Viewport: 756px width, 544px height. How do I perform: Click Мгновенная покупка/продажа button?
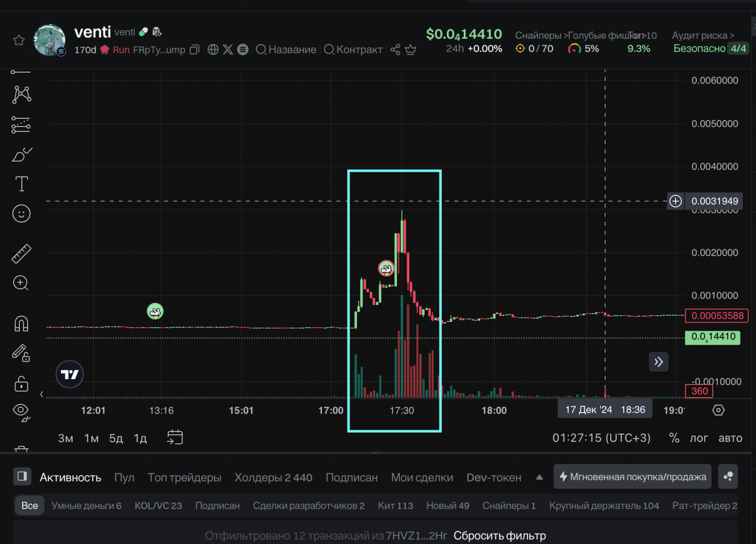[x=632, y=477]
